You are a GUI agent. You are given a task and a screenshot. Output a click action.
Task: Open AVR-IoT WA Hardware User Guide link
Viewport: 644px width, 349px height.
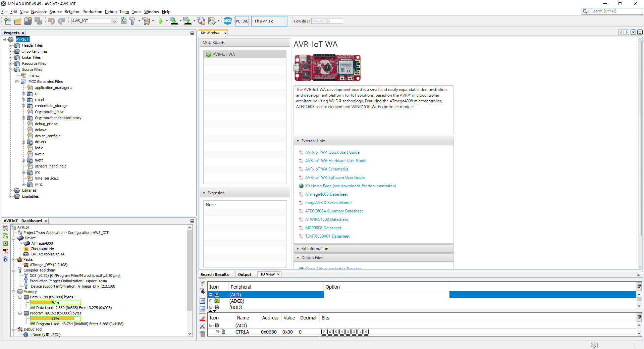[x=335, y=161]
